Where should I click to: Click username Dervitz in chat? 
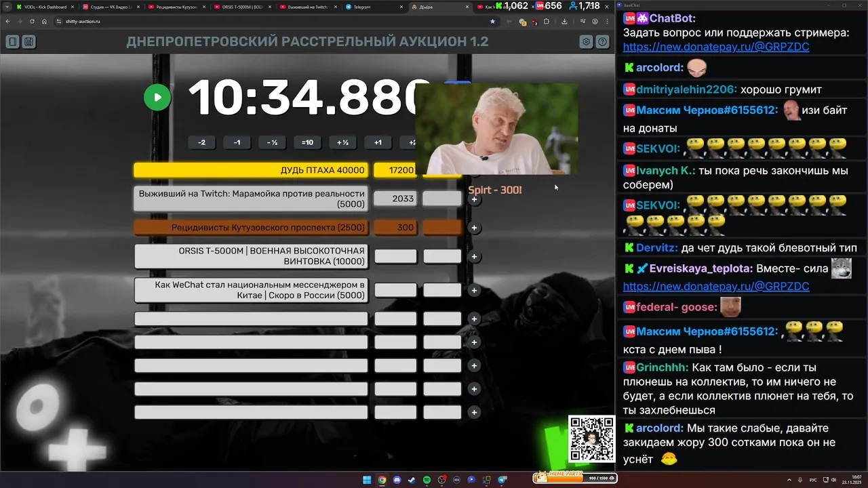(x=657, y=248)
